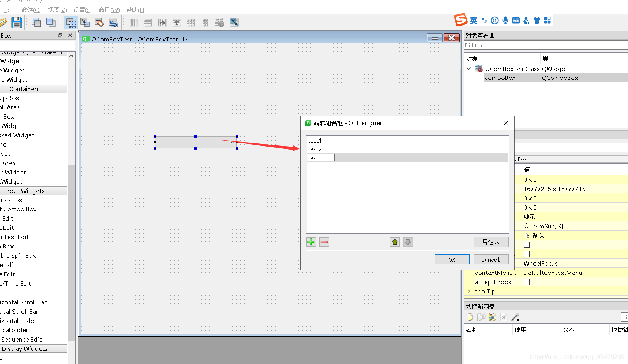628x364 pixels.
Task: Open the 窗口(W) menu
Action: 109,10
